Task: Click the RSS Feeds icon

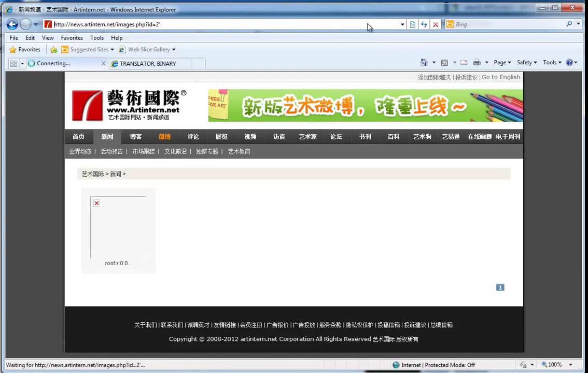Action: pos(444,63)
